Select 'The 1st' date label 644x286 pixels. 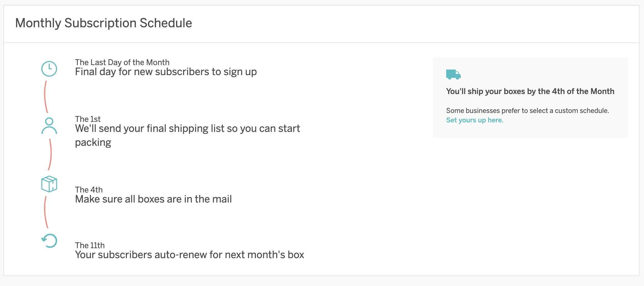(88, 119)
